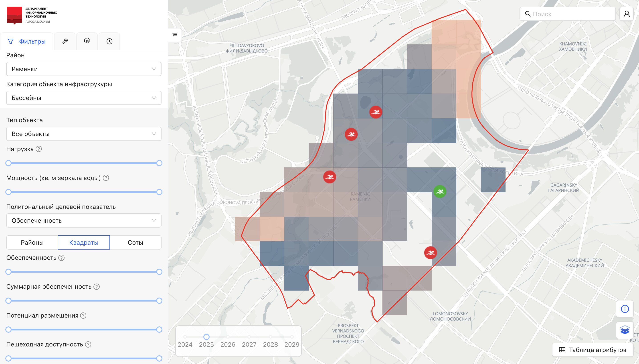Image resolution: width=639 pixels, height=364 pixels.
Task: Open the info button on map
Action: pos(625,309)
